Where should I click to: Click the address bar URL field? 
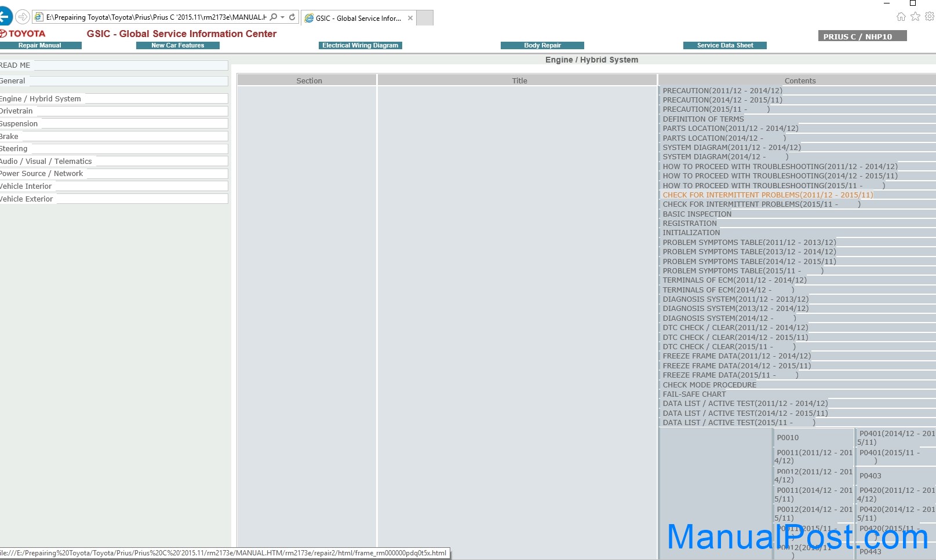(x=156, y=17)
